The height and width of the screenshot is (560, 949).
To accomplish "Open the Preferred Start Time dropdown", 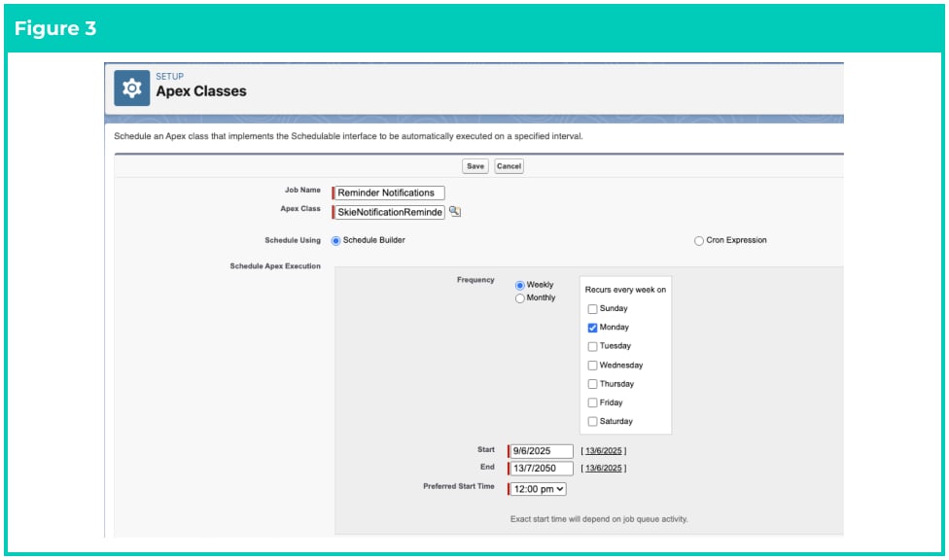I will pyautogui.click(x=538, y=489).
